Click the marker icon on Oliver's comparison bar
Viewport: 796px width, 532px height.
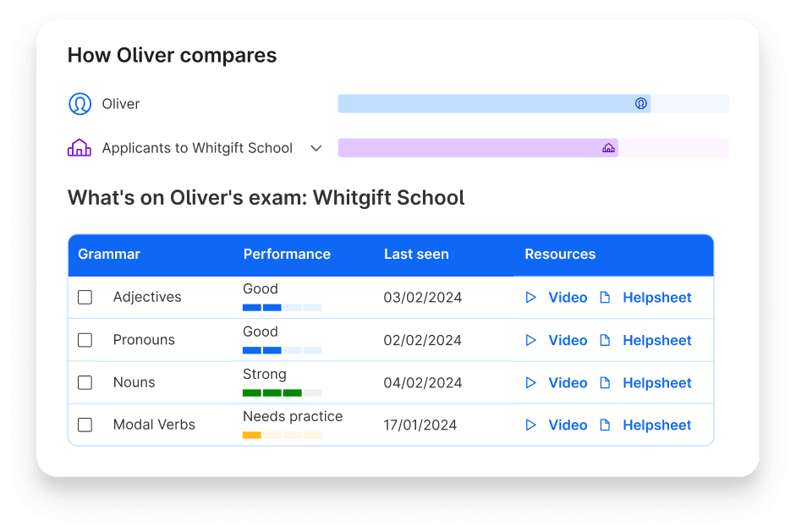pyautogui.click(x=641, y=103)
